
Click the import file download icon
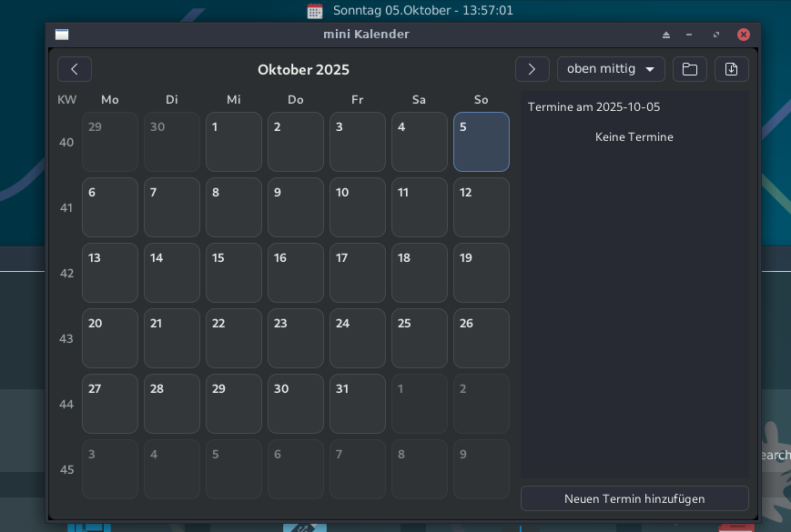pos(731,69)
